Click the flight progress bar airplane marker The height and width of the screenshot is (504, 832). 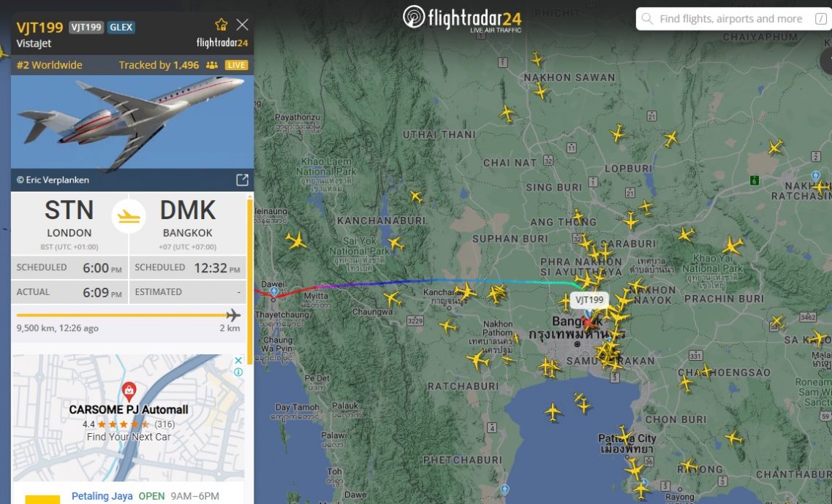[233, 316]
